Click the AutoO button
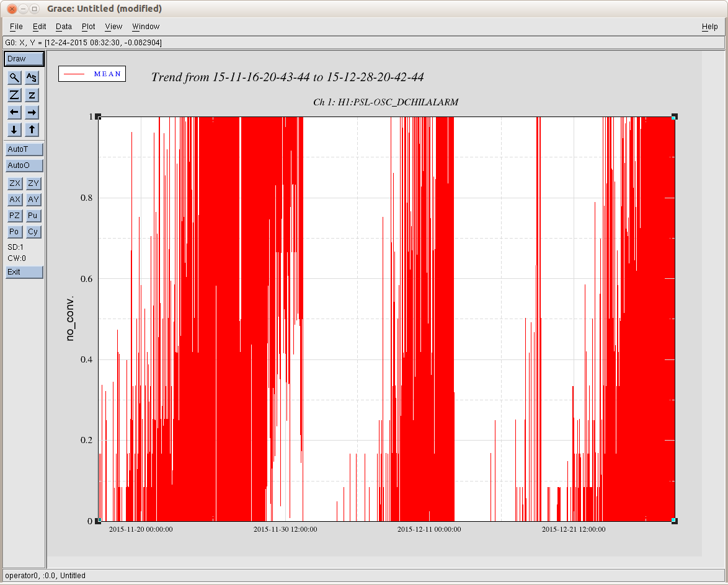This screenshot has width=728, height=585. click(x=24, y=165)
